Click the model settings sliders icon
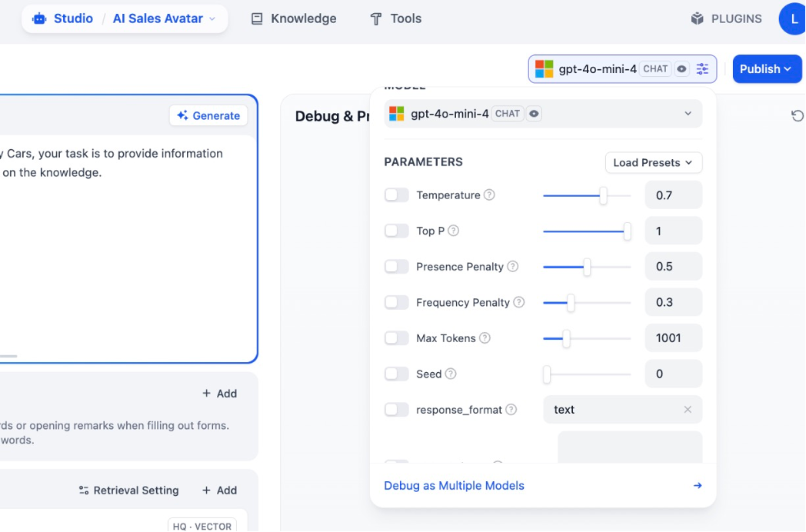 (x=702, y=69)
